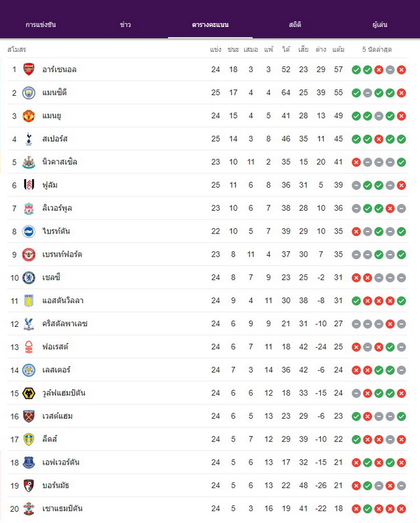Switch to the ข่าว tab
The height and width of the screenshot is (523, 420).
coord(125,25)
